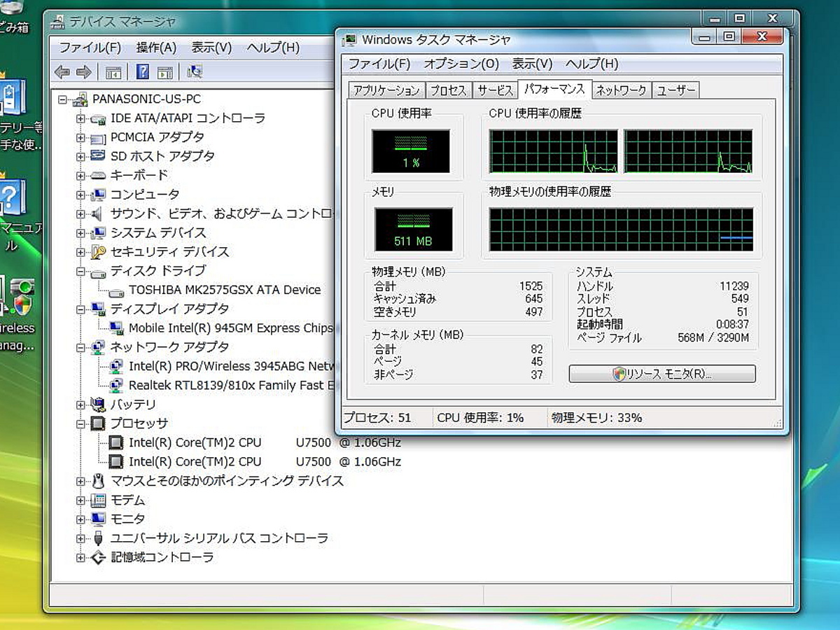The image size is (840, 630).
Task: Select the monitor category icon
Action: pos(99,519)
